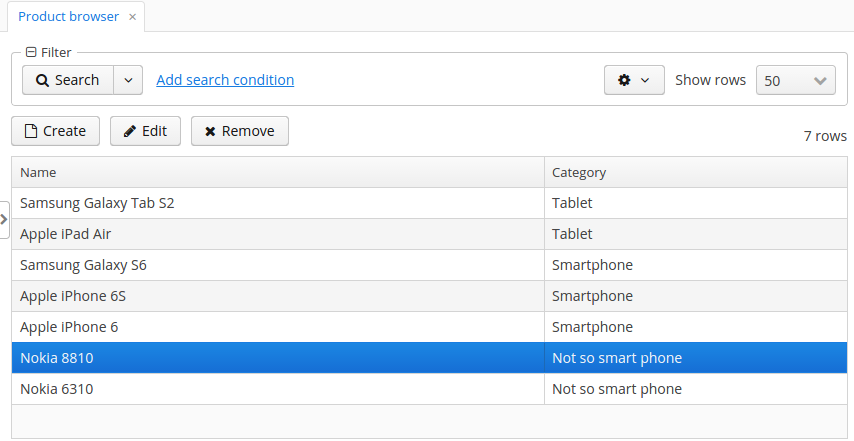Expand the Show rows combo box
The width and height of the screenshot is (854, 441).
coord(796,81)
